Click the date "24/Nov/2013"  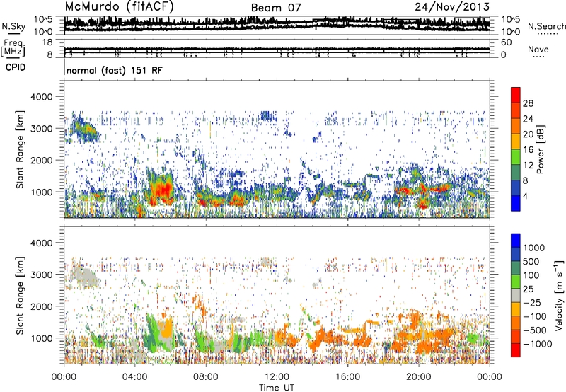click(452, 6)
